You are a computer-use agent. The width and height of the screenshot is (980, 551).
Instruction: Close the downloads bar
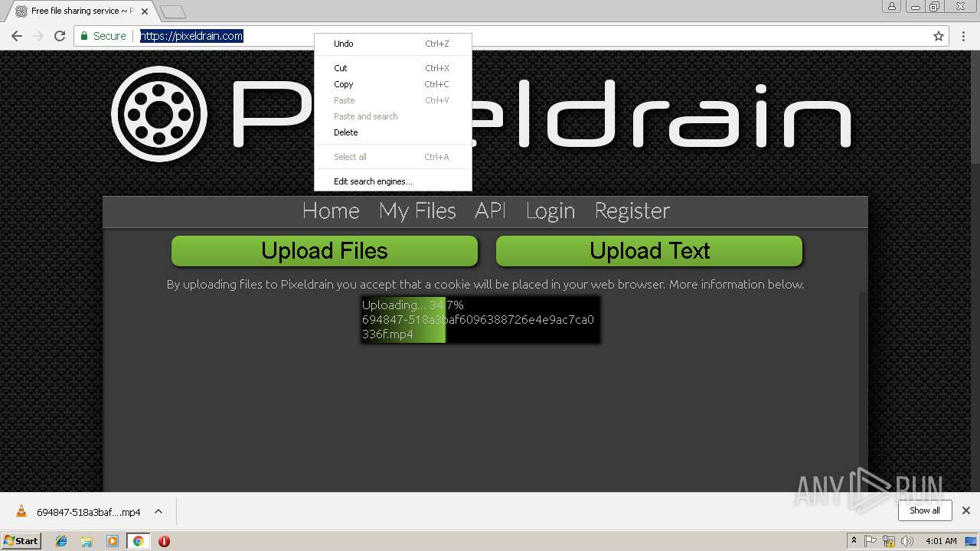point(965,510)
